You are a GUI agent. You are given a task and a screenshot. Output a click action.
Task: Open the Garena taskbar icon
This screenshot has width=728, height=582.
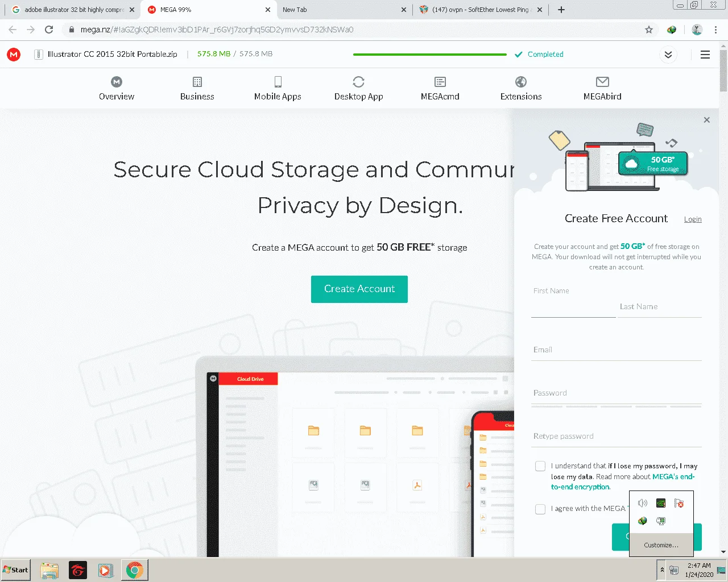pos(78,570)
